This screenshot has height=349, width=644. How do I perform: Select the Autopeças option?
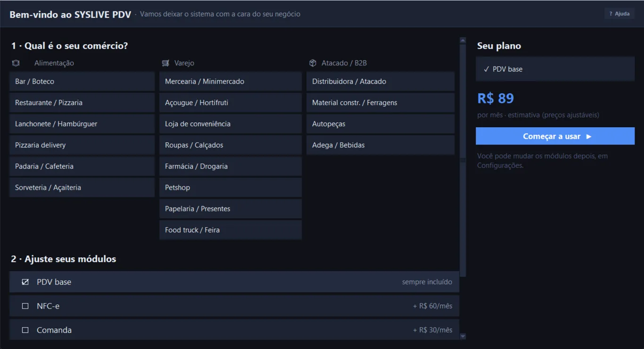[x=380, y=124]
